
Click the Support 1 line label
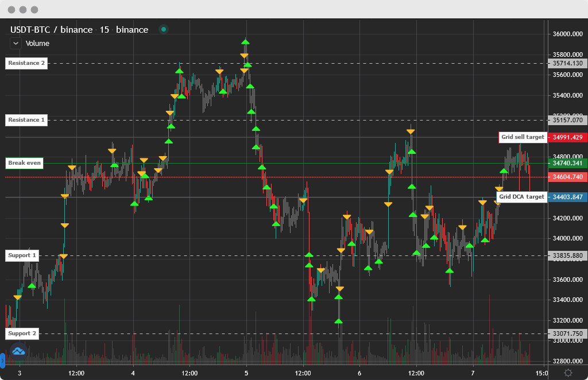(x=22, y=255)
